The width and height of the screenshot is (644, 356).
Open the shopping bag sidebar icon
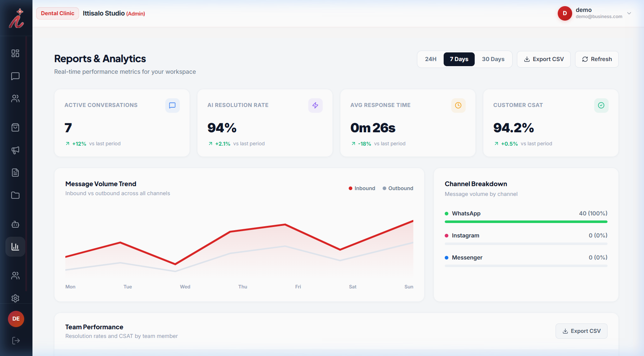click(15, 128)
